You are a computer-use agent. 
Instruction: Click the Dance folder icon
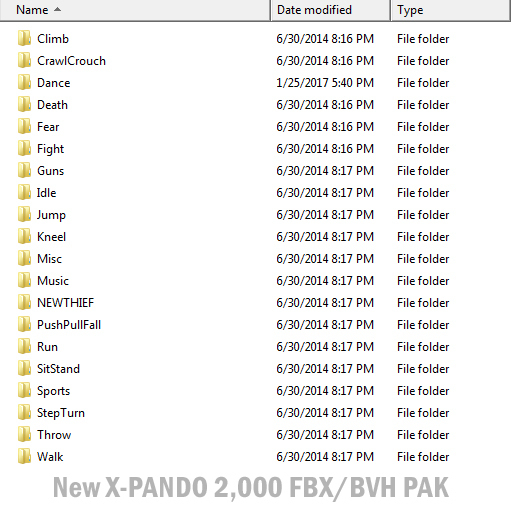(x=24, y=82)
